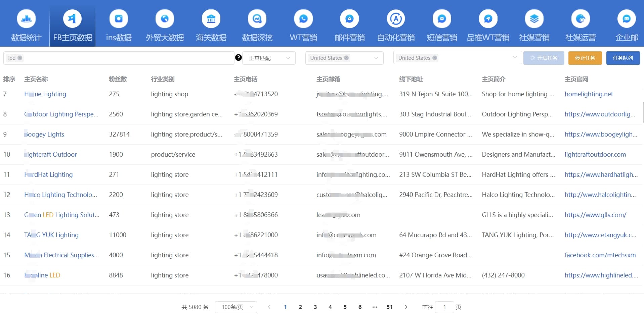The width and height of the screenshot is (644, 314).
Task: Click the 行业类别 column header
Action: 163,79
